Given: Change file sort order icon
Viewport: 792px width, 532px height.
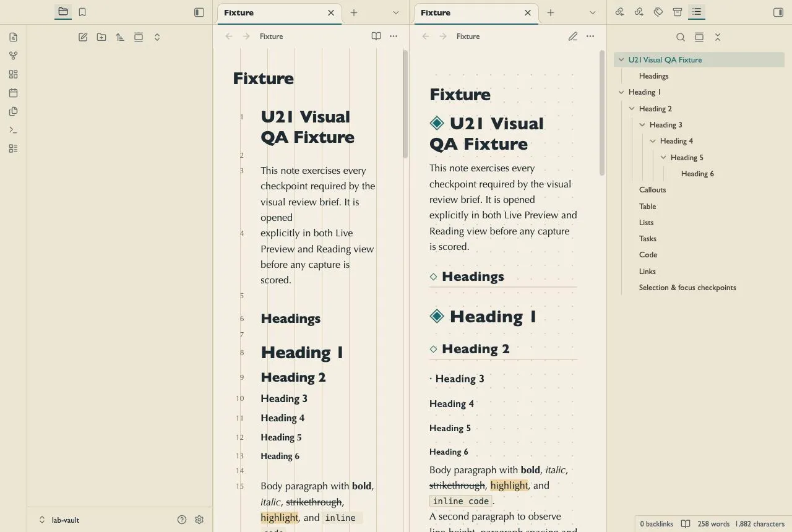Looking at the screenshot, I should coord(120,37).
